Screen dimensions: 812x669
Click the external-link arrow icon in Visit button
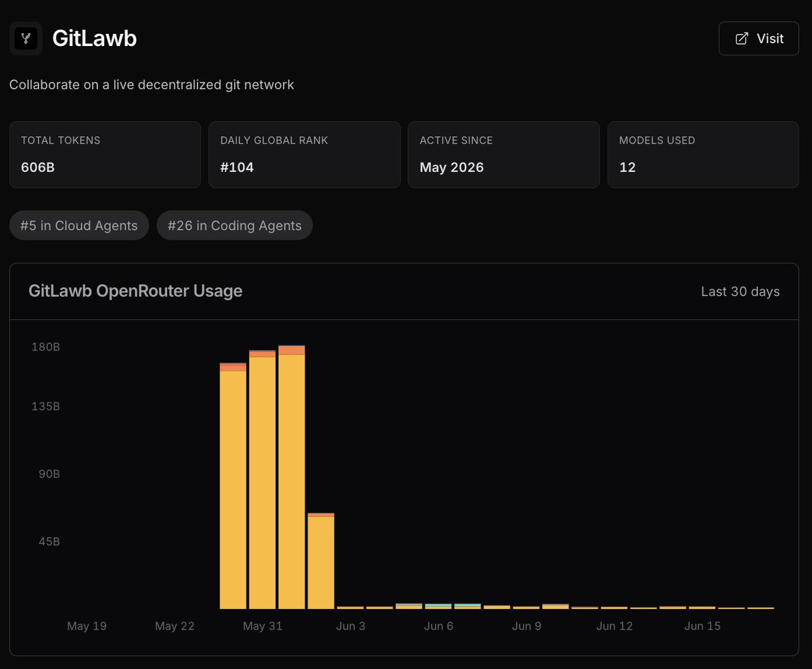[742, 39]
